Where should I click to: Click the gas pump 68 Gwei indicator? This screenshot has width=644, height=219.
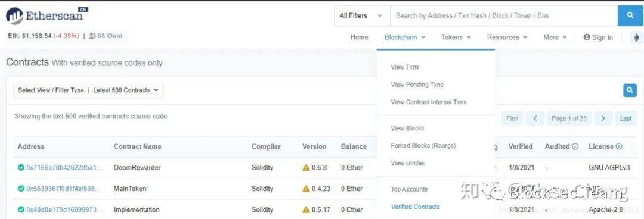pyautogui.click(x=106, y=36)
